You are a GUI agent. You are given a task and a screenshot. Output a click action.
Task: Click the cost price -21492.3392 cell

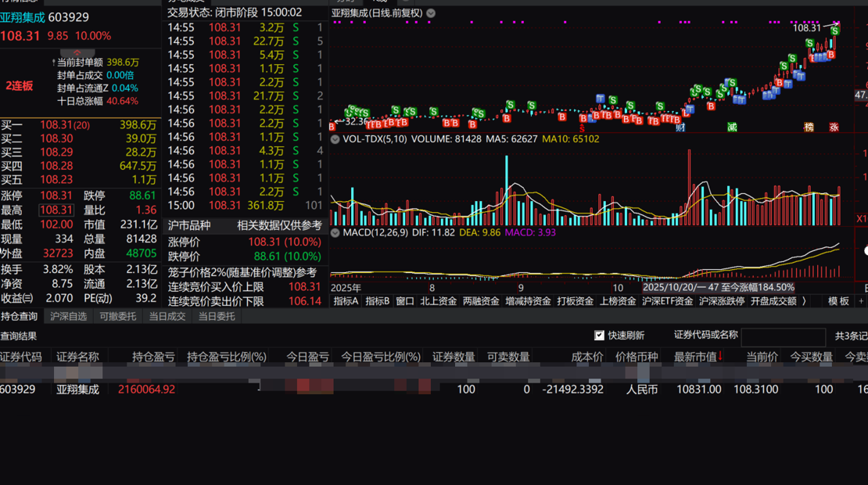pos(572,390)
